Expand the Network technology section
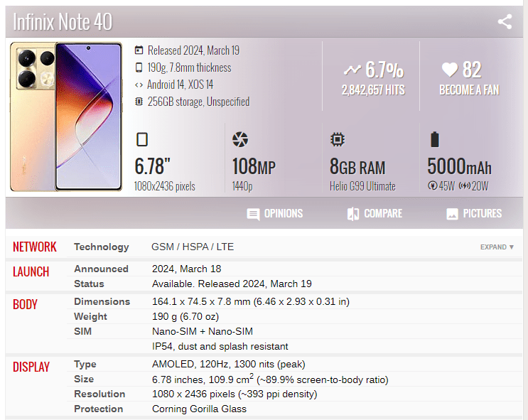The height and width of the screenshot is (420, 528). [x=497, y=247]
